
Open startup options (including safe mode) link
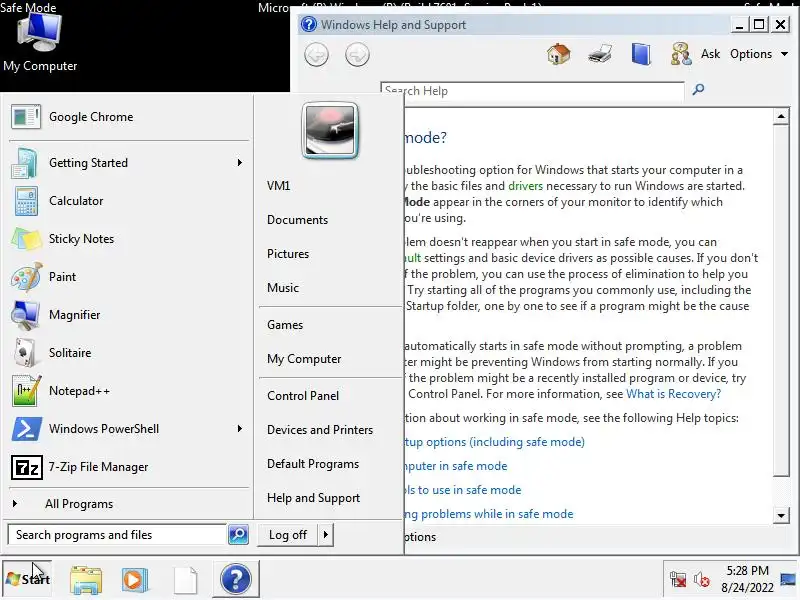[x=494, y=442]
